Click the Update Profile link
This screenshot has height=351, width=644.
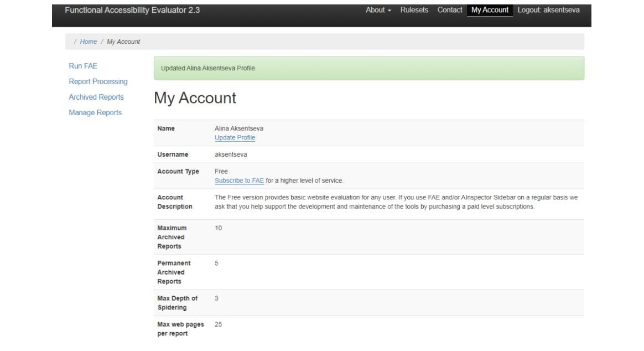pyautogui.click(x=235, y=138)
